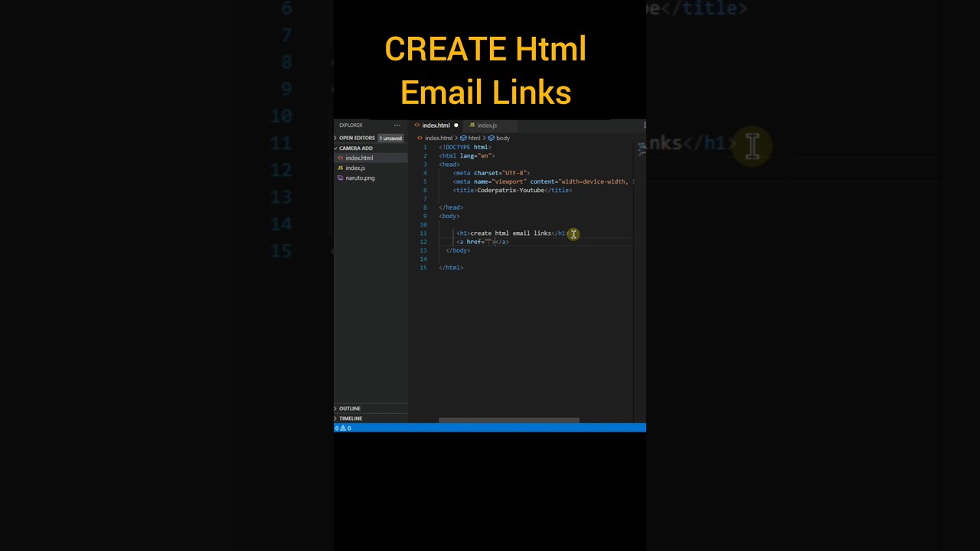Click the image icon beside naruto.png
The image size is (980, 551).
[340, 178]
